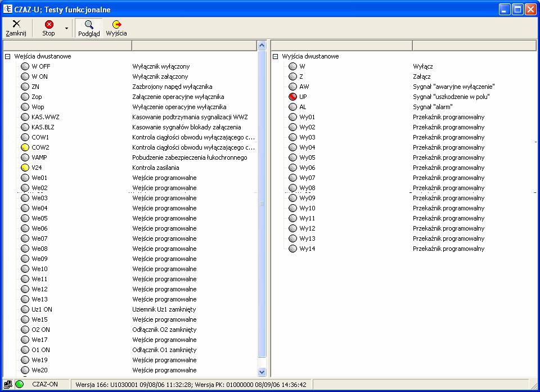
Task: Click the W OFF input indicator icon
Action: pos(25,66)
